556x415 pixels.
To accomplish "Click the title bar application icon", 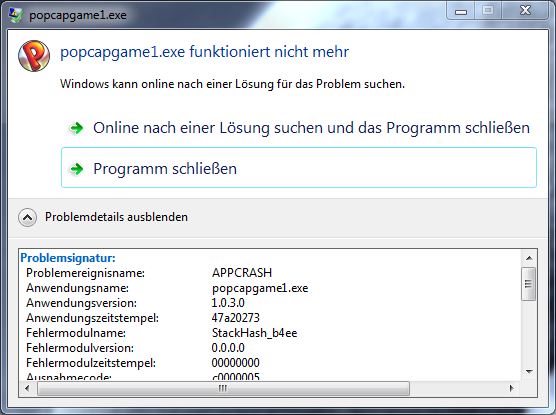I will [16, 15].
